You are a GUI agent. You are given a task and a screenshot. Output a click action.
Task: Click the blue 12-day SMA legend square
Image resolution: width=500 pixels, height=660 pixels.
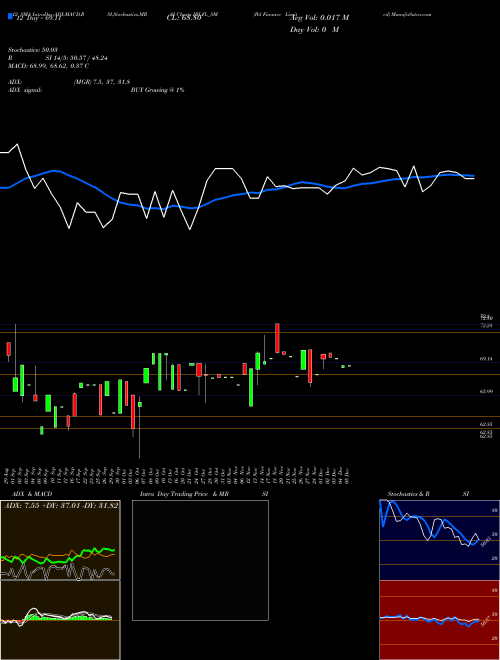10,16
